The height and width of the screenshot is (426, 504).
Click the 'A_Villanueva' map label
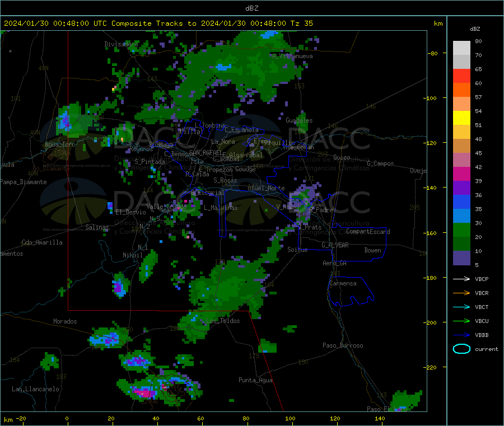point(292,56)
